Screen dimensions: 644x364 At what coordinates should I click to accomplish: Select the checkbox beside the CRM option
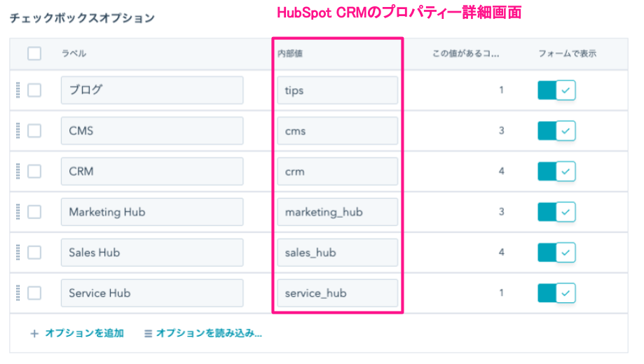tap(34, 171)
